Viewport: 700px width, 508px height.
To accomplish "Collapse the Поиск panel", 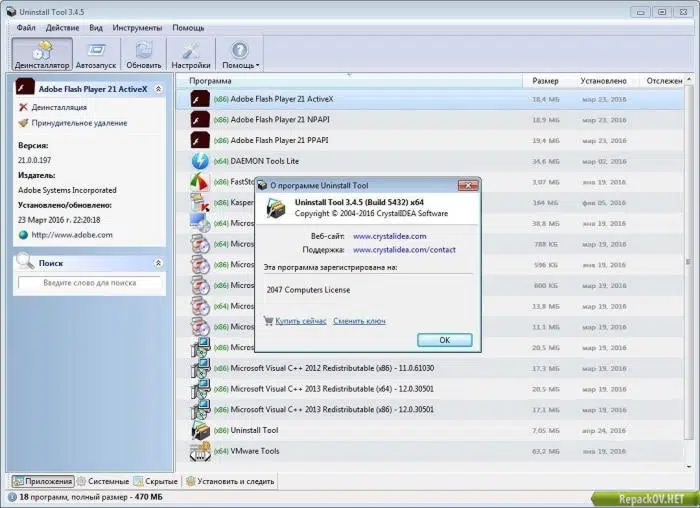I will click(x=158, y=263).
